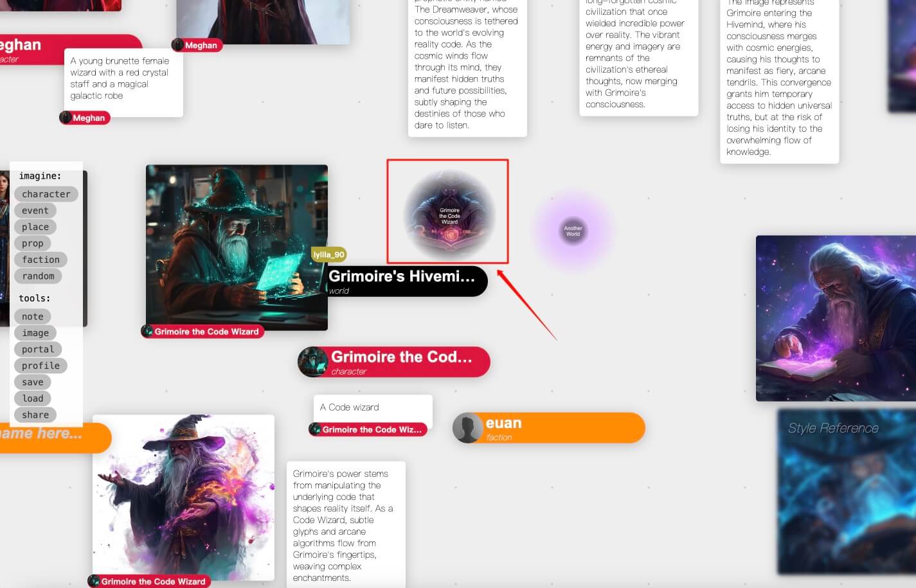Select the image tool

tap(35, 333)
